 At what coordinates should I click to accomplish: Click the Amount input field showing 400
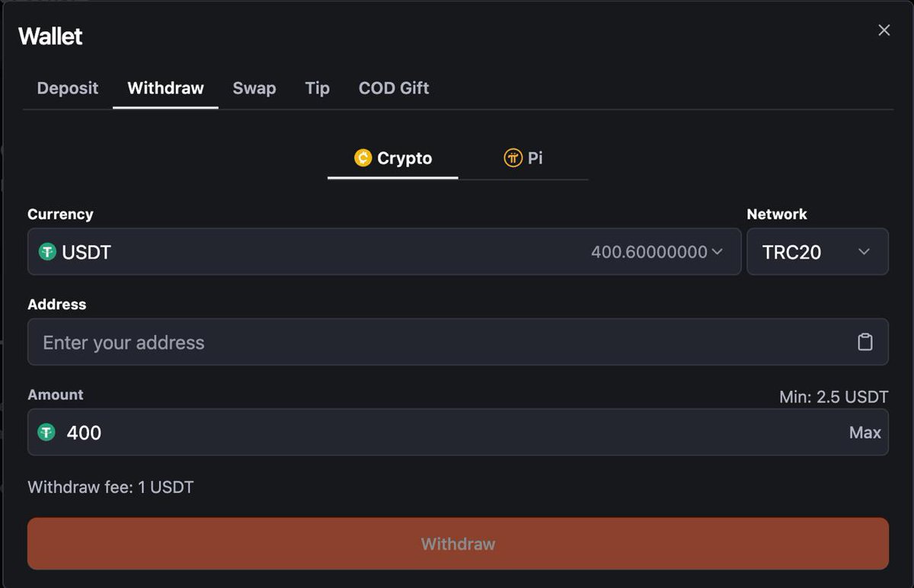[458, 432]
